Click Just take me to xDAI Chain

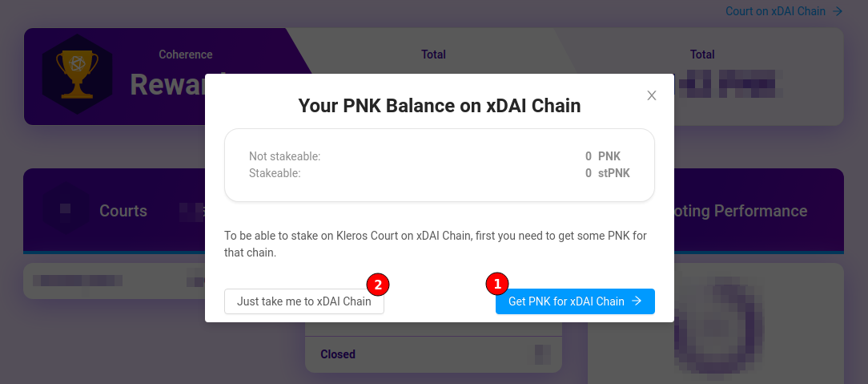pos(304,301)
